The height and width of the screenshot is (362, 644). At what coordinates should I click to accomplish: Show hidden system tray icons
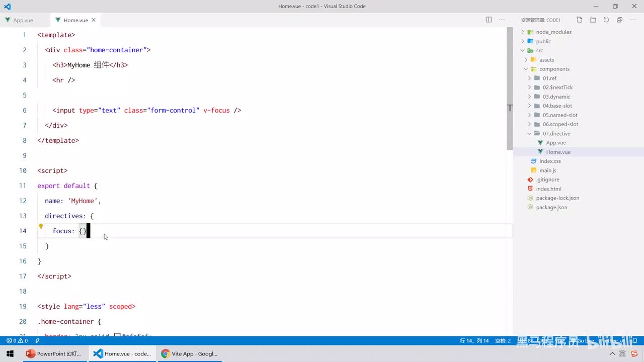[x=612, y=353]
